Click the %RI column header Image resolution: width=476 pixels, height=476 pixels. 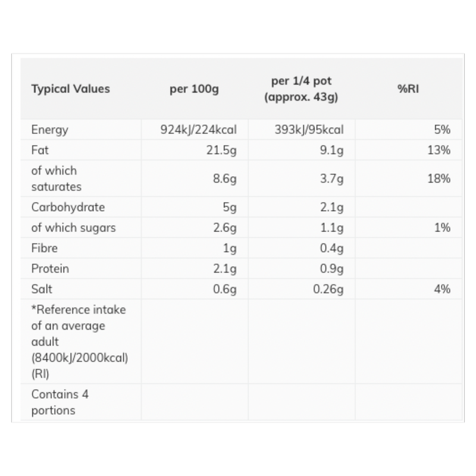pos(408,89)
